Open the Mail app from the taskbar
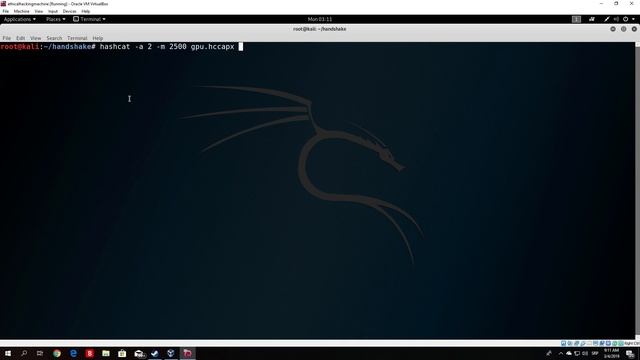The width and height of the screenshot is (640, 360). click(x=139, y=353)
